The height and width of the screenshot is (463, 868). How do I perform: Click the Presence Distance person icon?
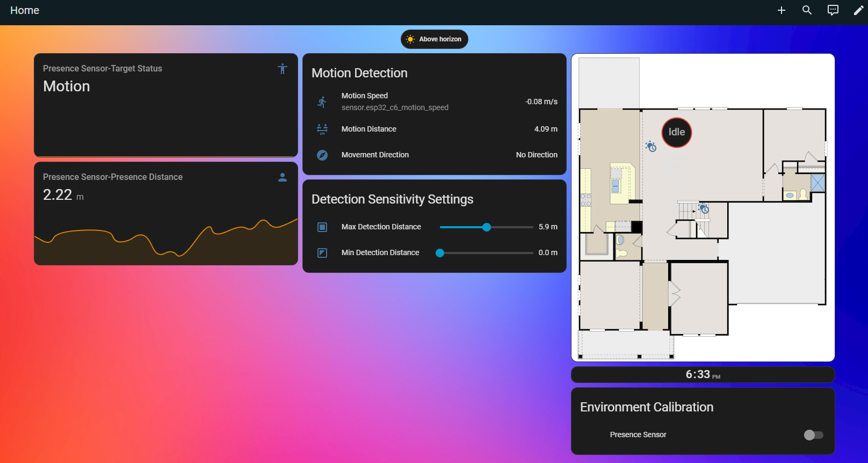[x=283, y=177]
